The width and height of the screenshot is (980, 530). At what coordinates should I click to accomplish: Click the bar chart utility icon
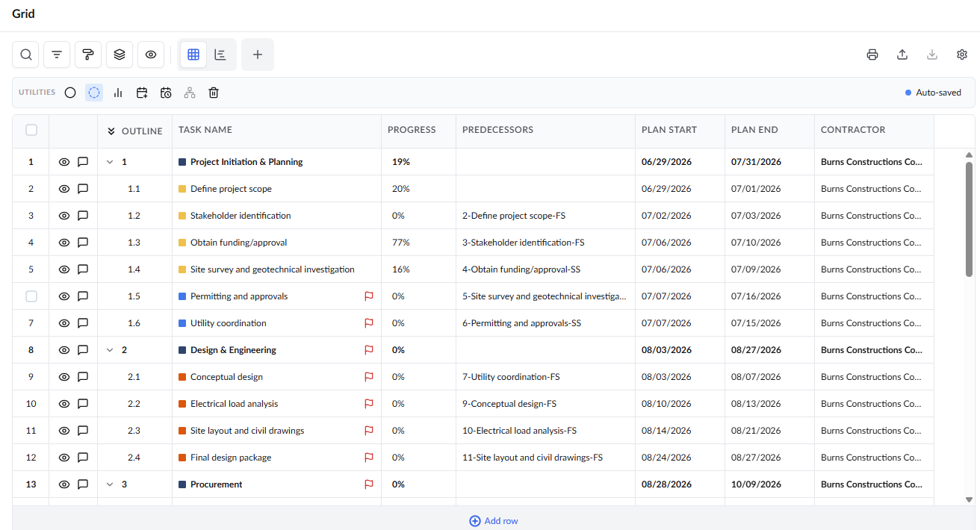[118, 93]
